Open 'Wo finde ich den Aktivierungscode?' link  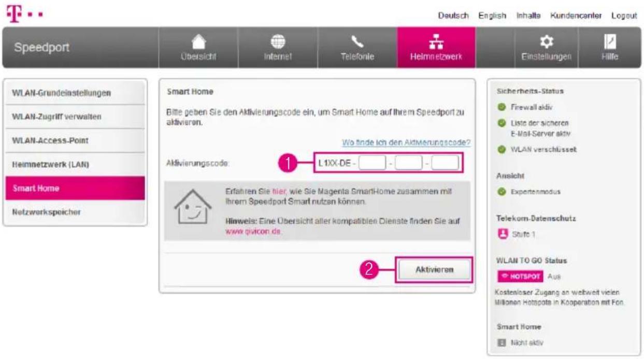[x=406, y=142]
